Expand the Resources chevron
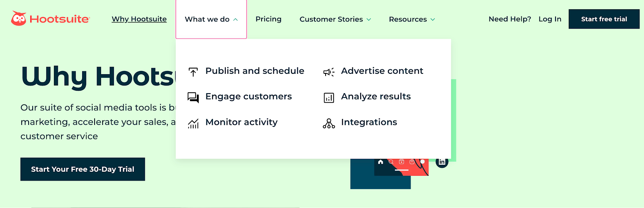644x208 pixels. (x=433, y=19)
